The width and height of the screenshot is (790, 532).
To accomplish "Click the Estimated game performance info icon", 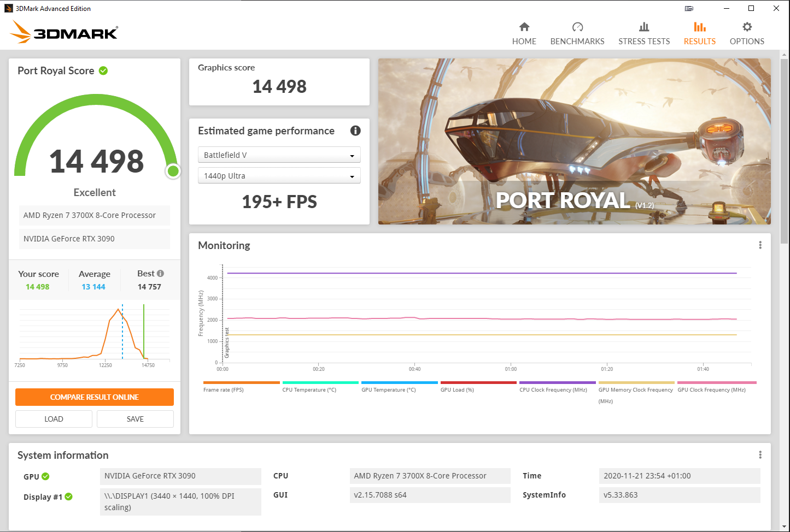I will (355, 131).
